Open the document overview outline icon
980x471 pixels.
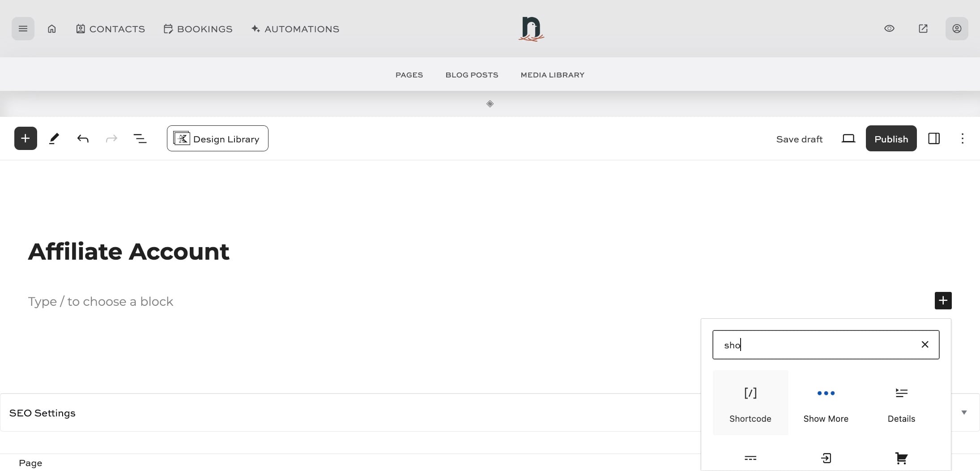point(140,138)
